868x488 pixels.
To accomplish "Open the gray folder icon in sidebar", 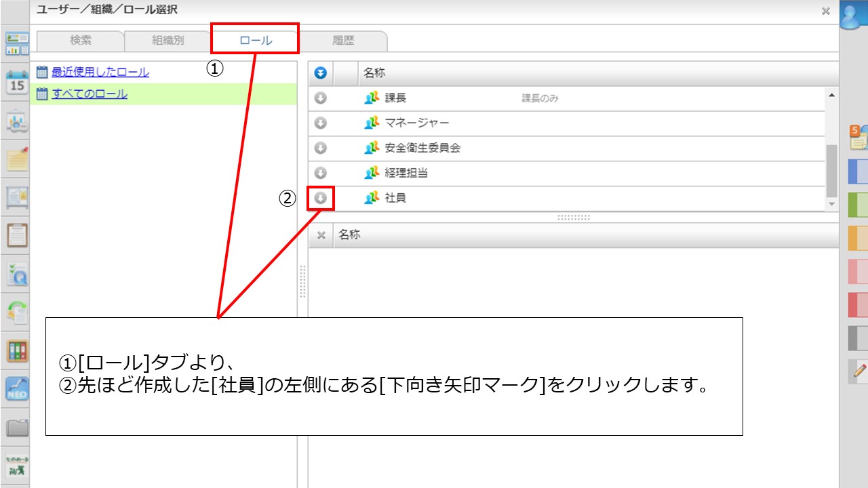I will [17, 428].
